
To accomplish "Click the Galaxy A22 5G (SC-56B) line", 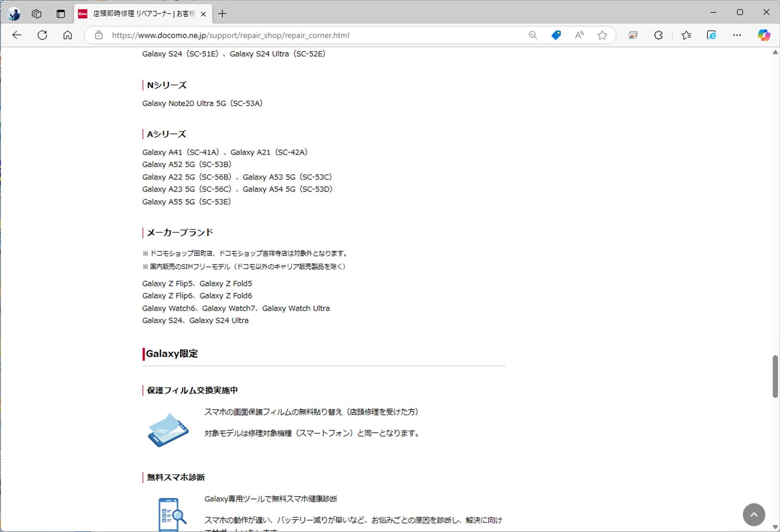I will coord(237,177).
